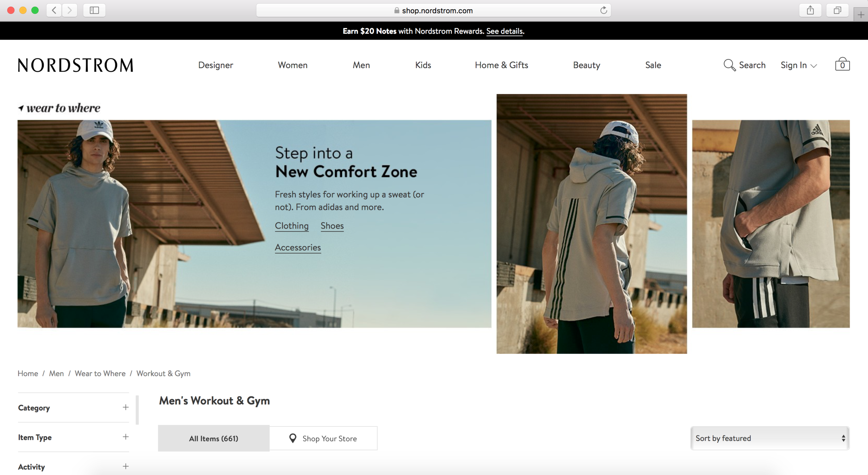Click the image of hand in hoodie pocket
The width and height of the screenshot is (868, 475).
(x=771, y=224)
